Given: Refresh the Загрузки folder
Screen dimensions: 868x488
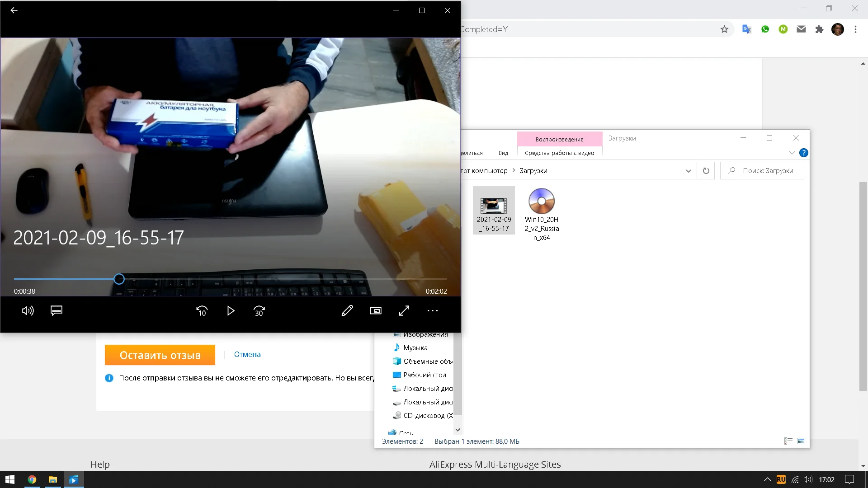Looking at the screenshot, I should (706, 171).
